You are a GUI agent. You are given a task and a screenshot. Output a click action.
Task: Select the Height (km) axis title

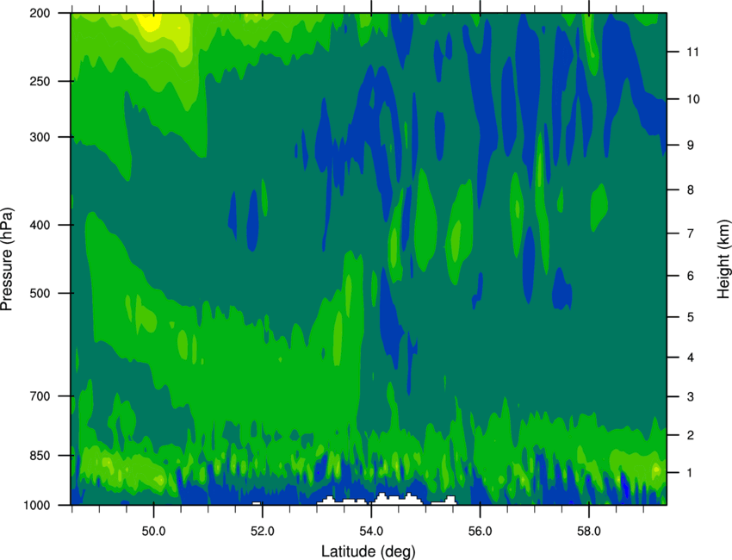[723, 258]
